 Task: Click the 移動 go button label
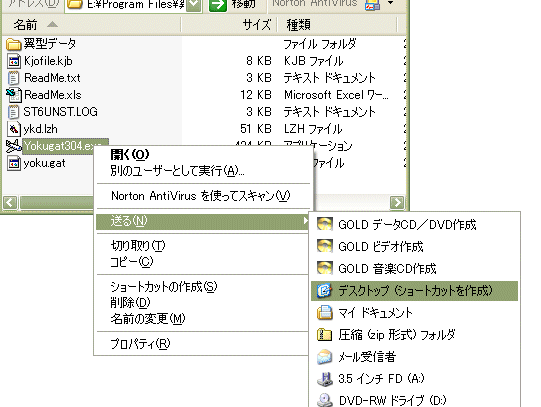(x=244, y=4)
